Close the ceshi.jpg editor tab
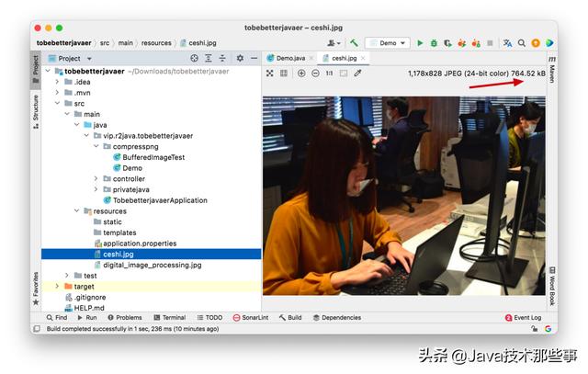588x374 pixels. (363, 58)
